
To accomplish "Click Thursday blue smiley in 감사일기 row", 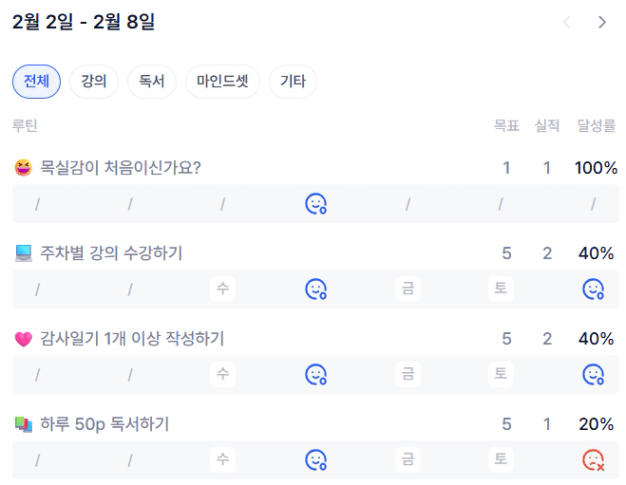I will [x=316, y=374].
